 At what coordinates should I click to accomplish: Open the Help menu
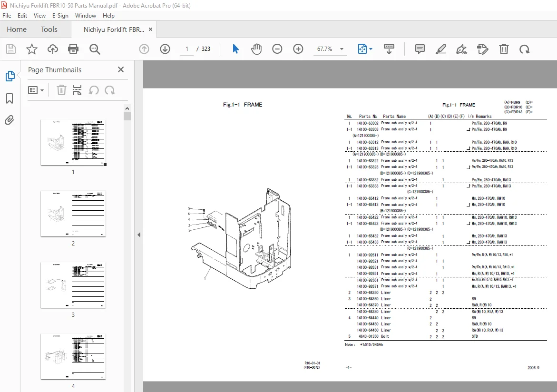(x=108, y=16)
